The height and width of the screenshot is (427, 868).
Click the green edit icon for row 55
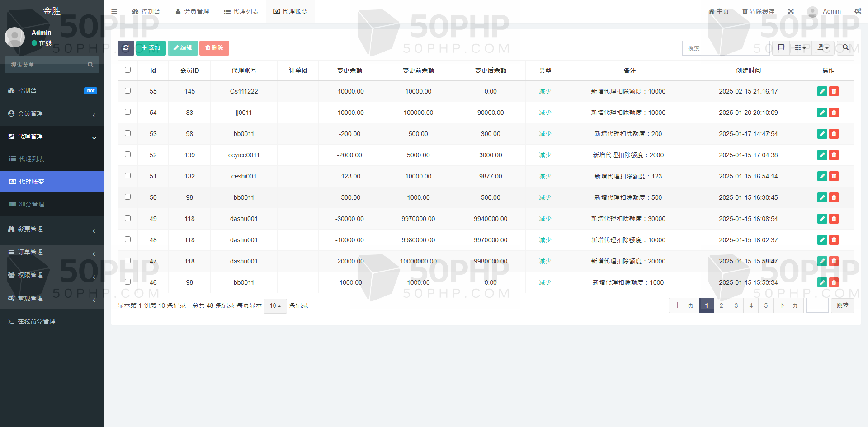coord(822,91)
